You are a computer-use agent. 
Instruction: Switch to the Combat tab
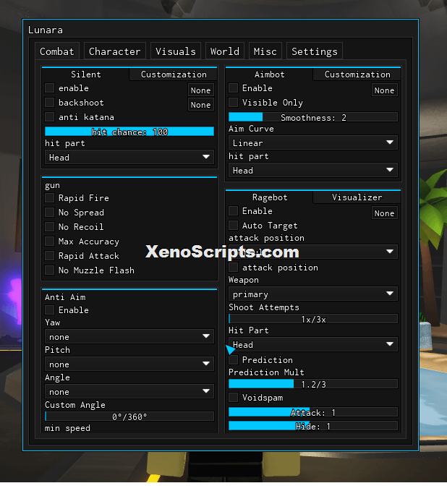point(57,51)
